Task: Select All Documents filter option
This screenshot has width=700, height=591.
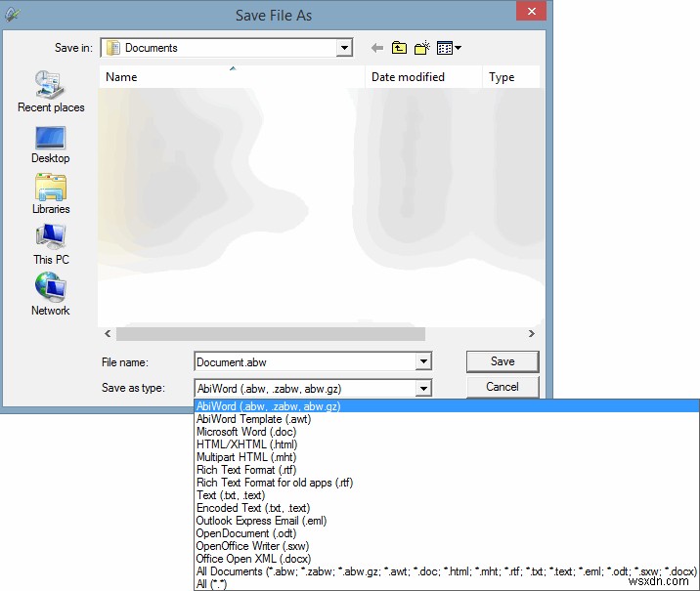Action: click(x=447, y=571)
